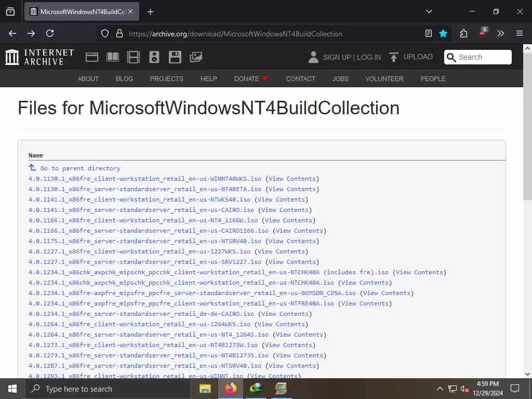
Task: View Contents of NT4_1166W.iso
Action: pyautogui.click(x=288, y=220)
